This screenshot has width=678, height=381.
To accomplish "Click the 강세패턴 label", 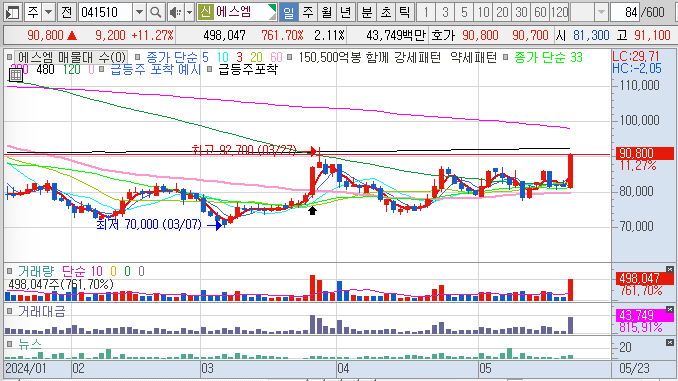I will 417,57.
